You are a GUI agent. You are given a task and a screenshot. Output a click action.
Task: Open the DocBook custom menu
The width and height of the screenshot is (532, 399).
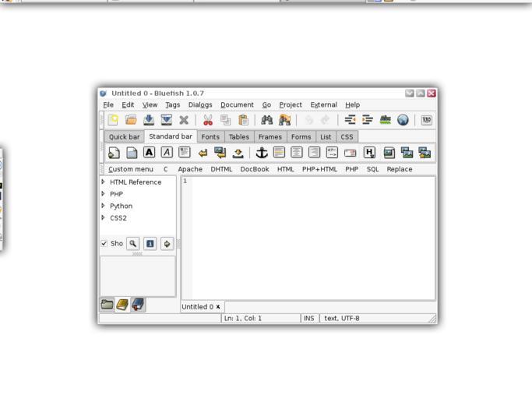point(255,169)
